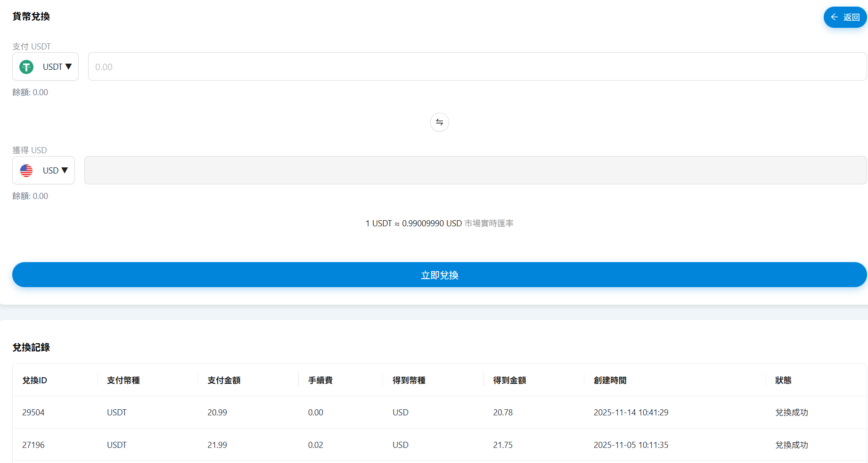868x463 pixels.
Task: Expand the USDT dropdown arrow
Action: pos(69,66)
